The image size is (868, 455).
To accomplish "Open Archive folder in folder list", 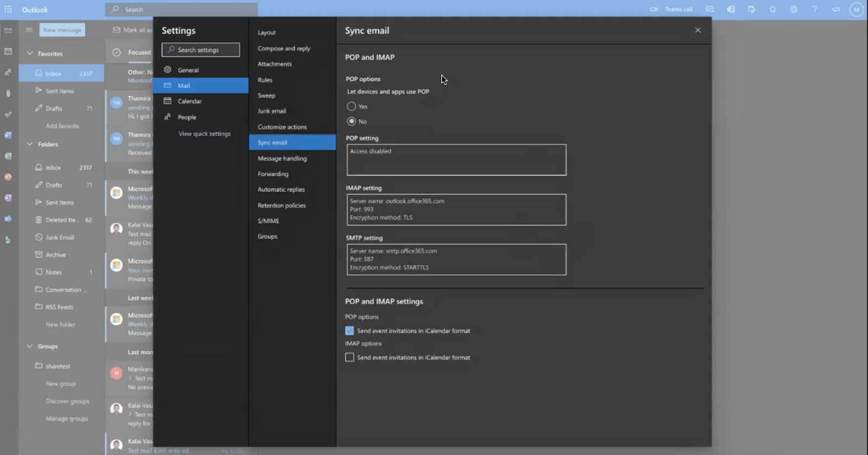I will tap(61, 254).
